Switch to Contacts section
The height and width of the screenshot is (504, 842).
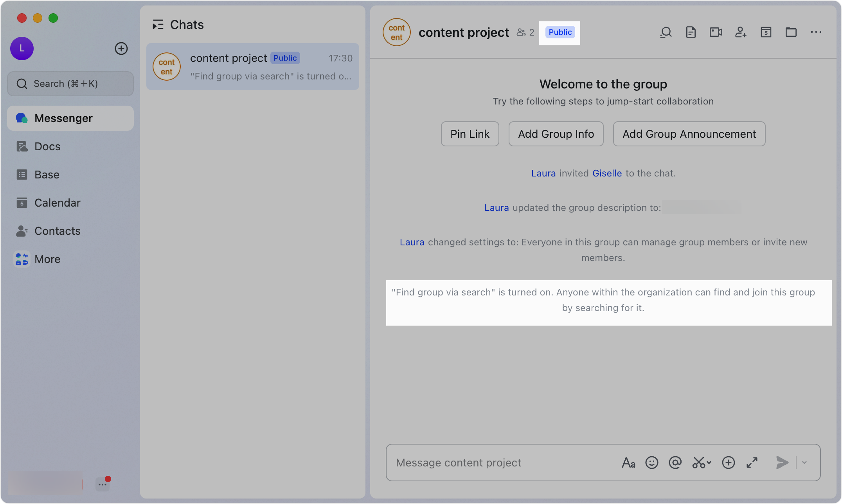pyautogui.click(x=58, y=231)
